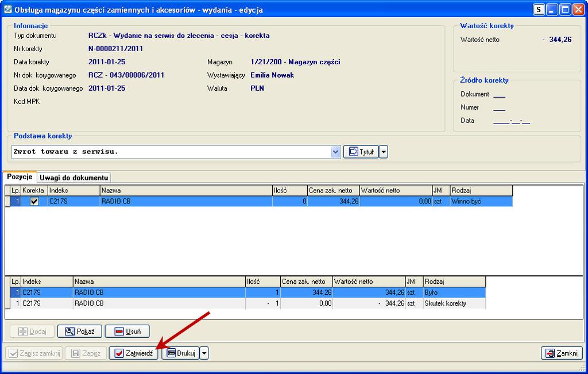Screen dimensions: 588x374
Task: Click the Usuń button
Action: (x=127, y=331)
